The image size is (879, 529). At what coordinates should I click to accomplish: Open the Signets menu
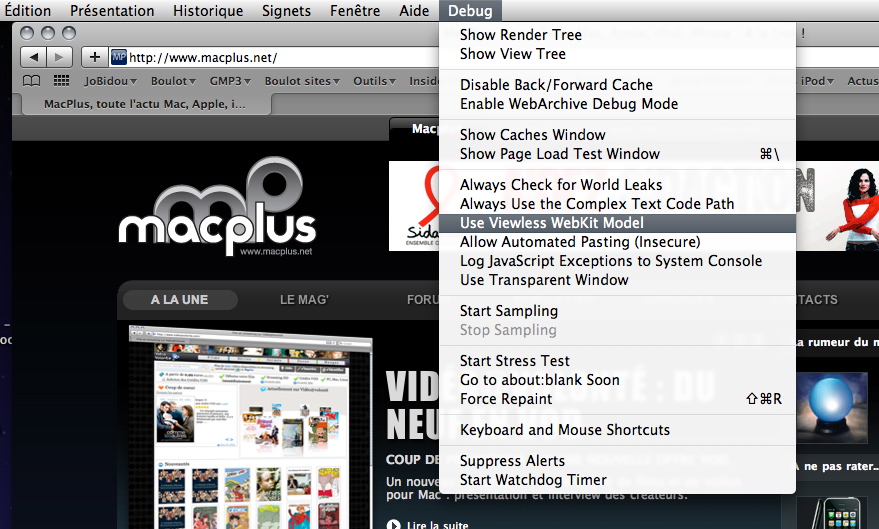[286, 11]
